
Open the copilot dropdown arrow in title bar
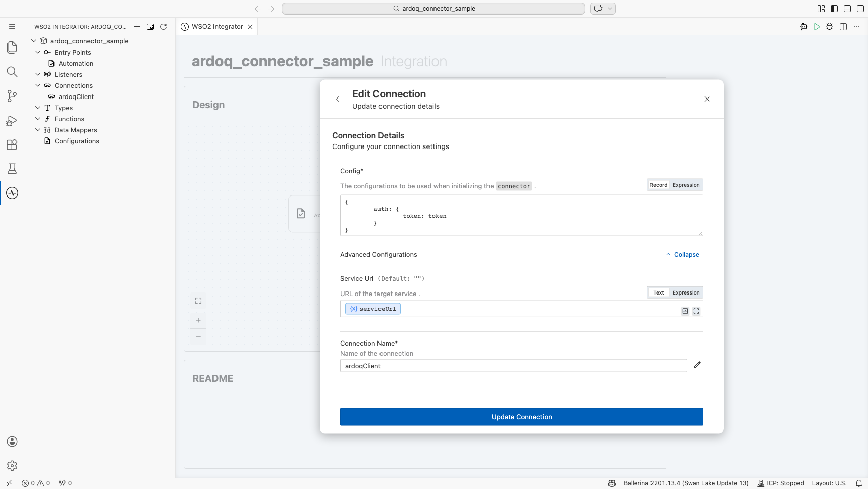(x=610, y=9)
